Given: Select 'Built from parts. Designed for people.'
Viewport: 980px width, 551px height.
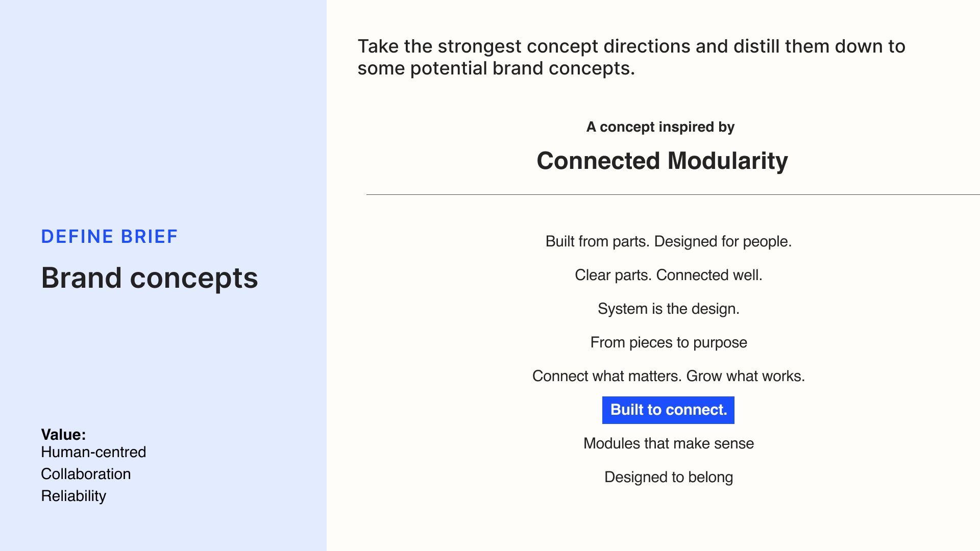Looking at the screenshot, I should click(668, 241).
